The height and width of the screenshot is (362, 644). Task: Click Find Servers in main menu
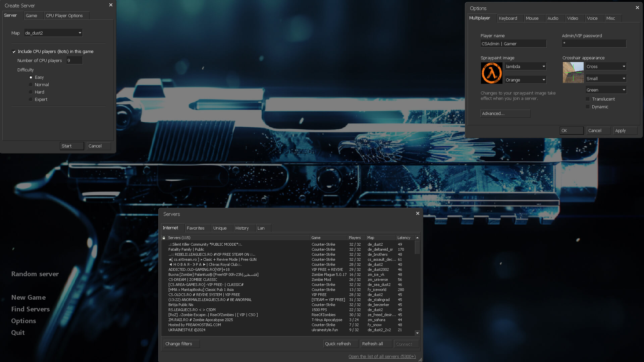point(31,309)
